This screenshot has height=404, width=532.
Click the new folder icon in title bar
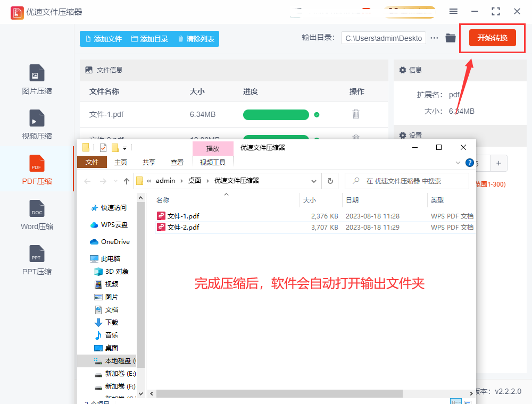tap(115, 148)
